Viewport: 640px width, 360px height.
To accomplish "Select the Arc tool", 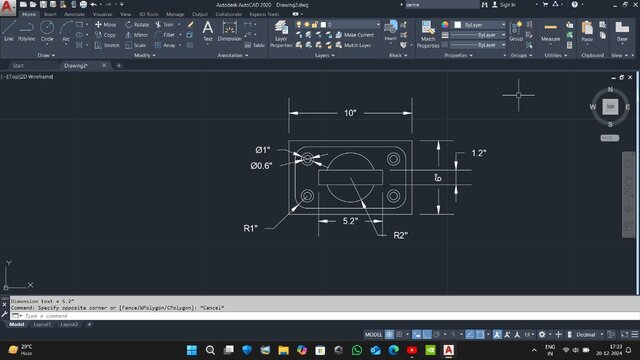I will coord(66,31).
